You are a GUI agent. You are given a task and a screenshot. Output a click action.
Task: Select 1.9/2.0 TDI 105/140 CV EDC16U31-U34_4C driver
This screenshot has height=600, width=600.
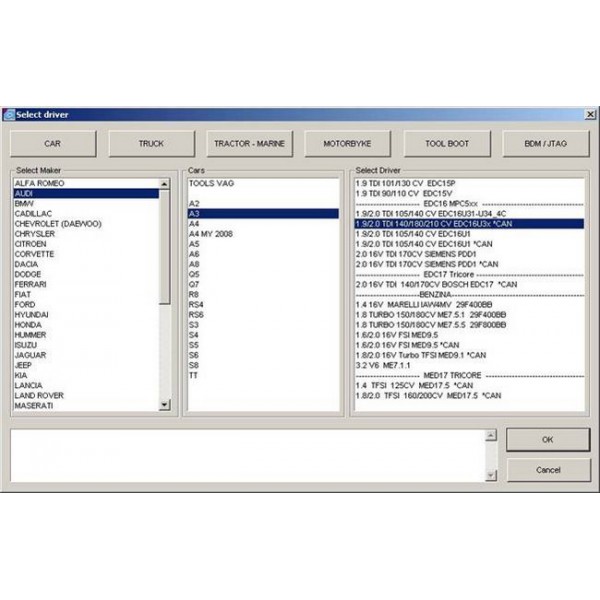470,214
